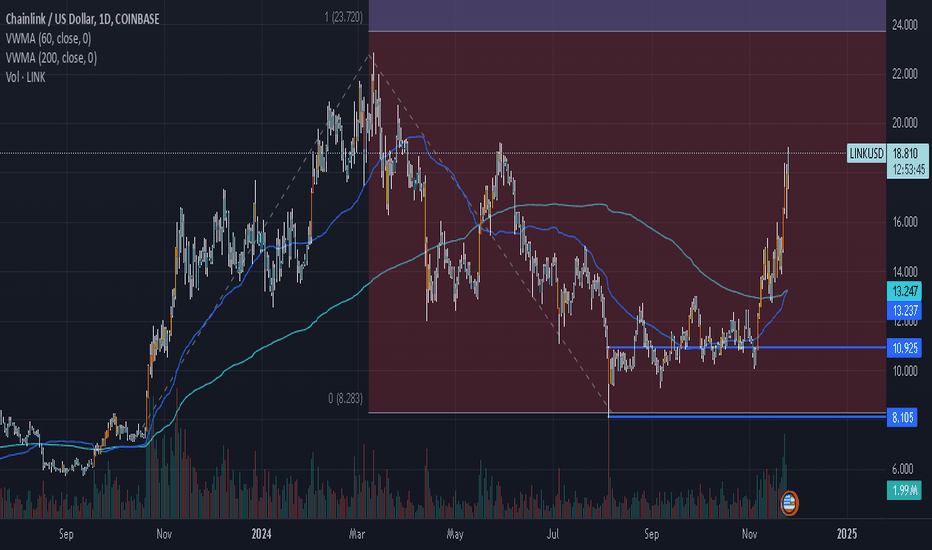Image resolution: width=932 pixels, height=550 pixels.
Task: Click the first Sep time axis label
Action: pyautogui.click(x=66, y=534)
